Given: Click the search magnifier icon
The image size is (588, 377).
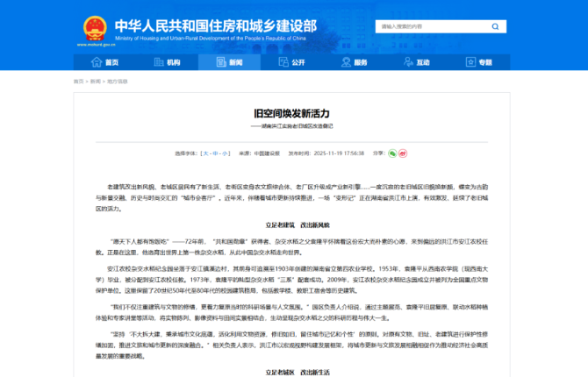Looking at the screenshot, I should tap(495, 27).
